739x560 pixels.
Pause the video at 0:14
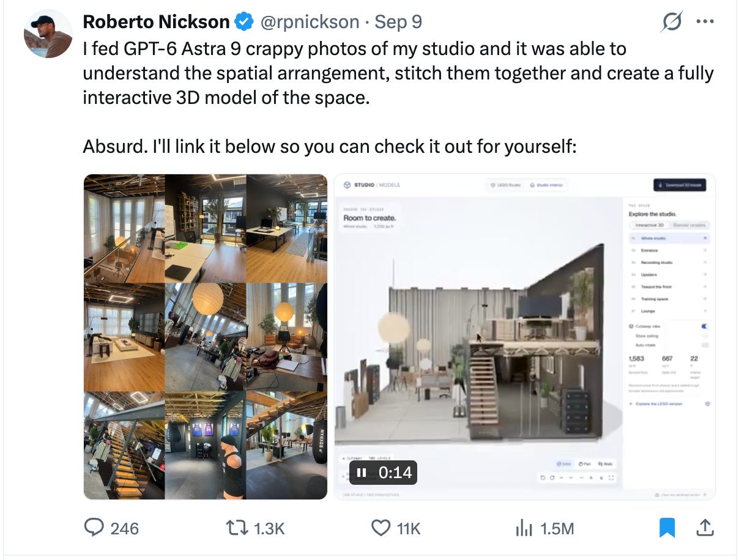362,473
